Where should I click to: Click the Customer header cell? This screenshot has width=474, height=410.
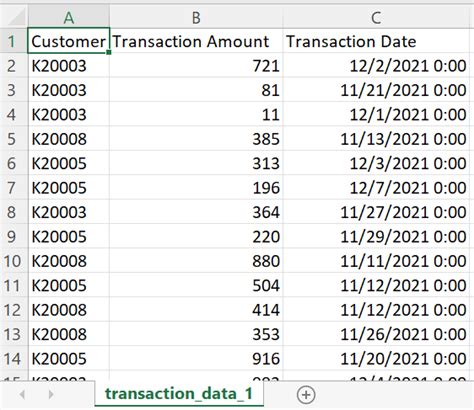69,41
